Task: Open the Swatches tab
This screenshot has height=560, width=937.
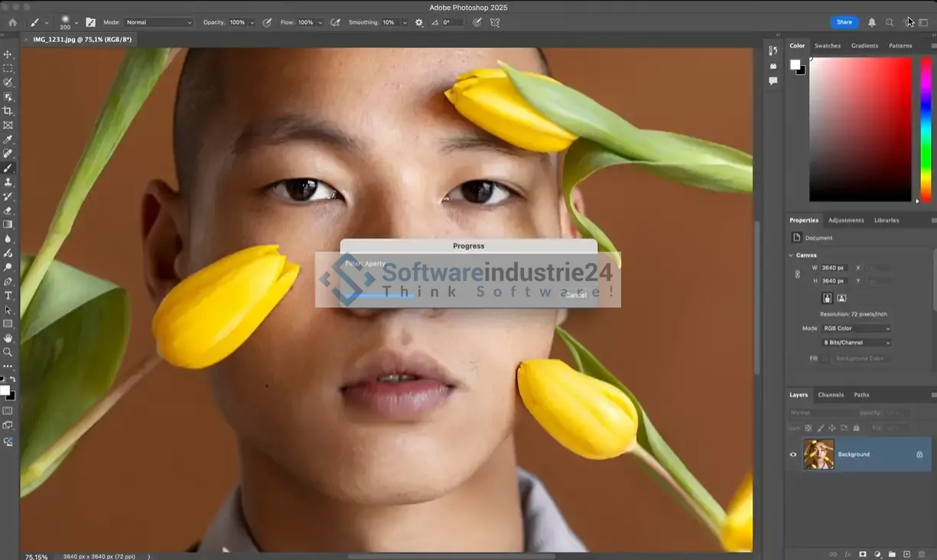Action: 827,46
